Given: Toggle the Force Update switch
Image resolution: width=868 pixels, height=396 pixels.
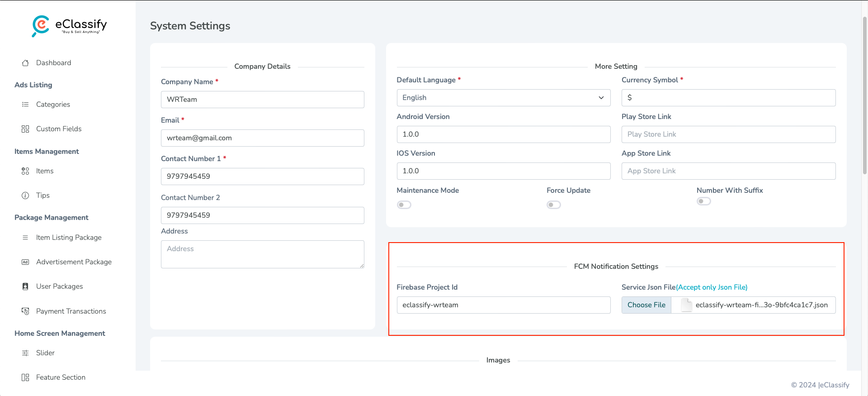Looking at the screenshot, I should [x=554, y=205].
